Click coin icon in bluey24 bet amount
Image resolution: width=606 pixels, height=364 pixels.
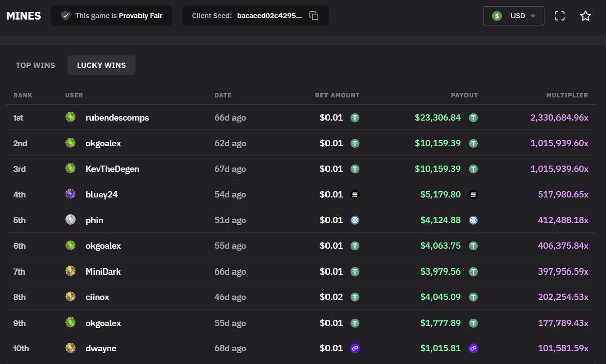coord(355,195)
